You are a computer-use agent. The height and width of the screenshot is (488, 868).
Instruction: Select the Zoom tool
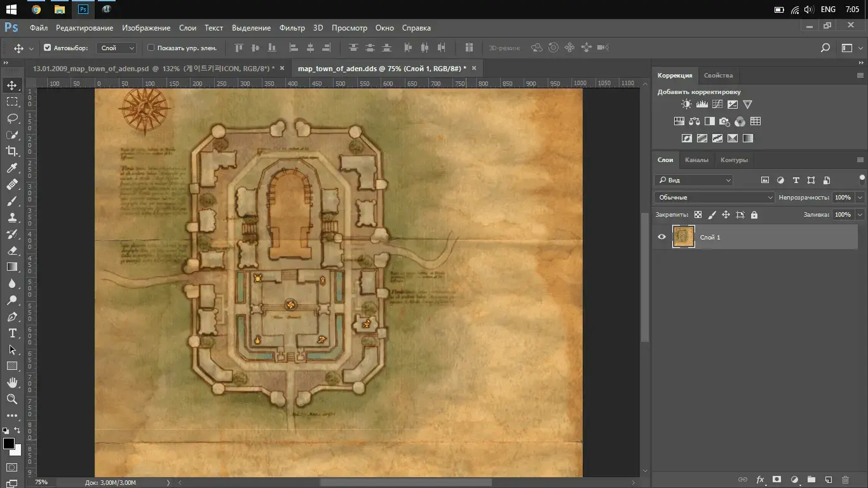[x=12, y=399]
